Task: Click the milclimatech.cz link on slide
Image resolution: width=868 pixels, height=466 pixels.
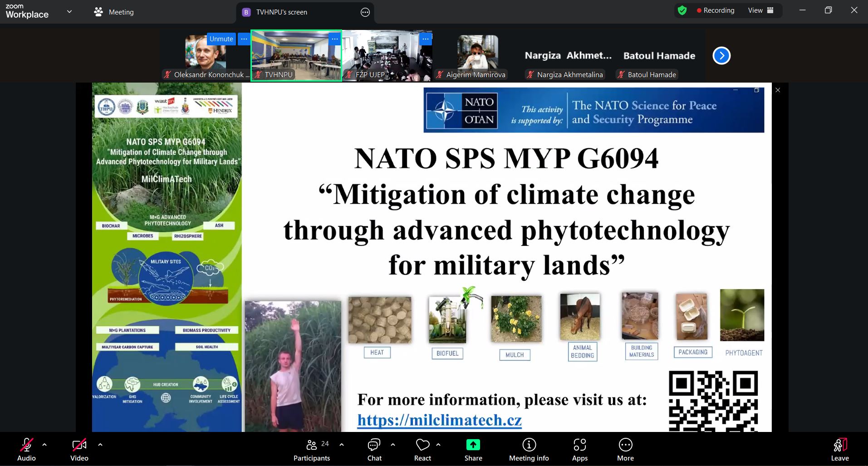Action: pyautogui.click(x=439, y=420)
